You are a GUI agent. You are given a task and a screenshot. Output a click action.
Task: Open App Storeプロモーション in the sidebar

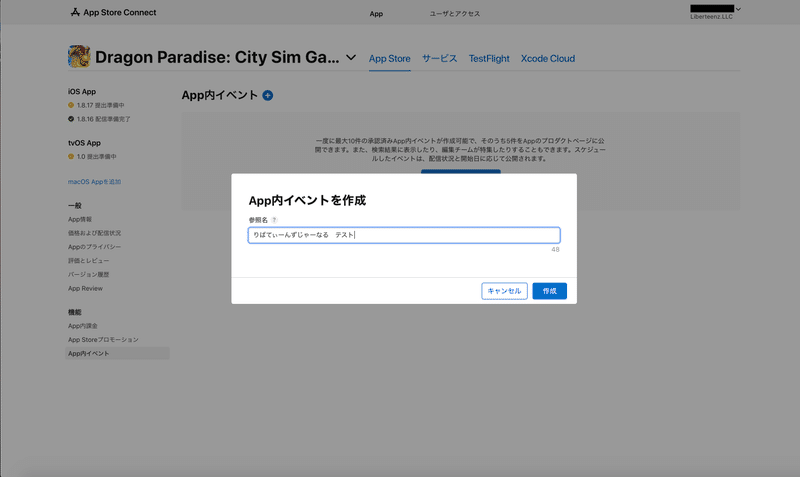[x=103, y=340]
